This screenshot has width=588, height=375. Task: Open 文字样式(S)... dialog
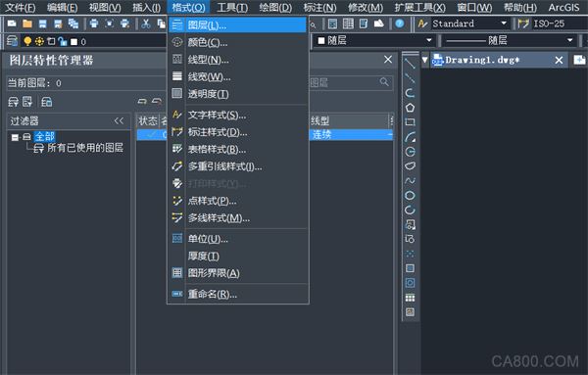click(237, 115)
